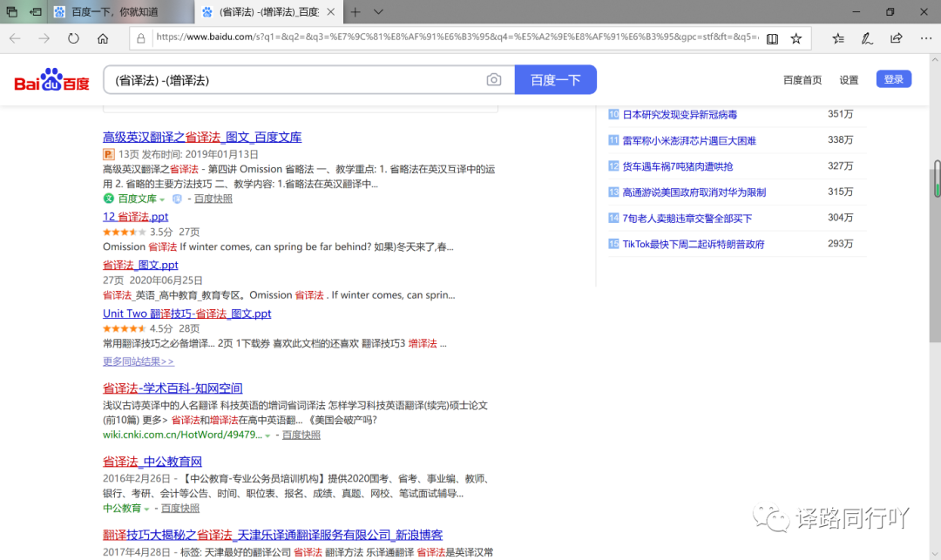Open reading view icon in address bar
The width and height of the screenshot is (941, 560).
tap(772, 39)
